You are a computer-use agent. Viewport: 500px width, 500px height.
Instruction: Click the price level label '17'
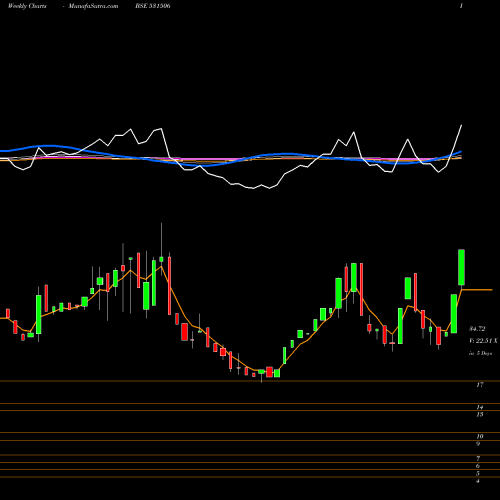pyautogui.click(x=479, y=385)
